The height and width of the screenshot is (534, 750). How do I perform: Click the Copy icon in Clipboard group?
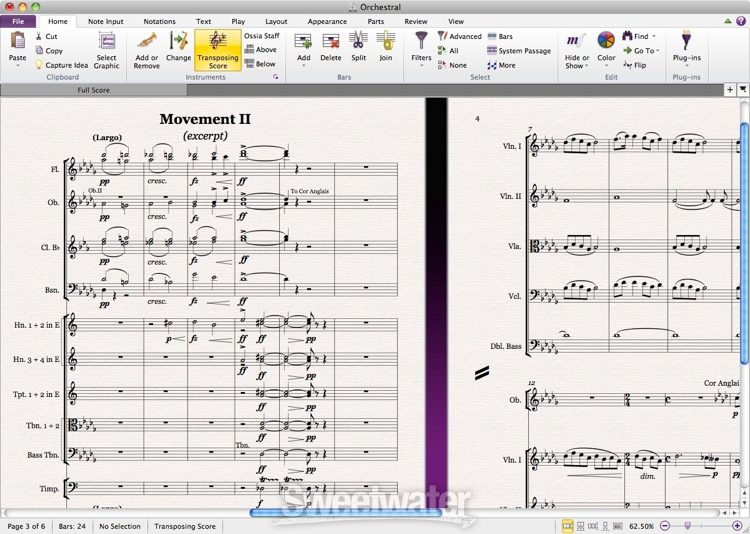[x=39, y=50]
